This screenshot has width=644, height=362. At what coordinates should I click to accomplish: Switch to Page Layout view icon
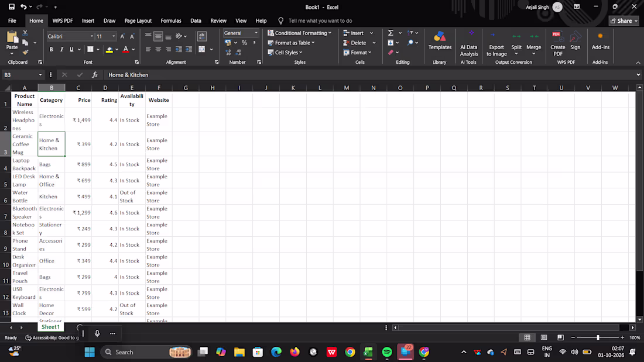coord(544,337)
